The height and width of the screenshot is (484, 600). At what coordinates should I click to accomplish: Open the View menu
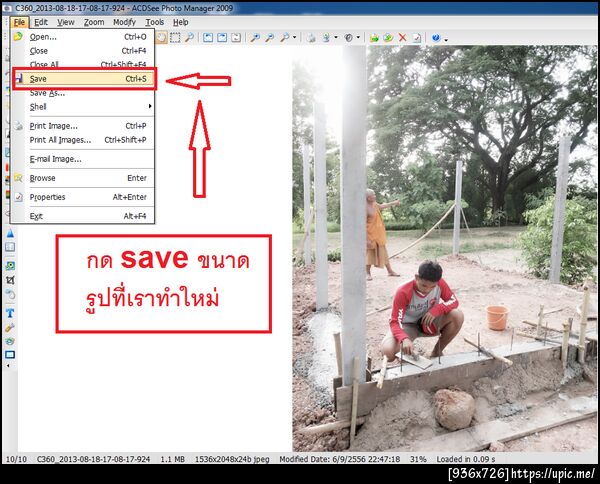(x=66, y=22)
